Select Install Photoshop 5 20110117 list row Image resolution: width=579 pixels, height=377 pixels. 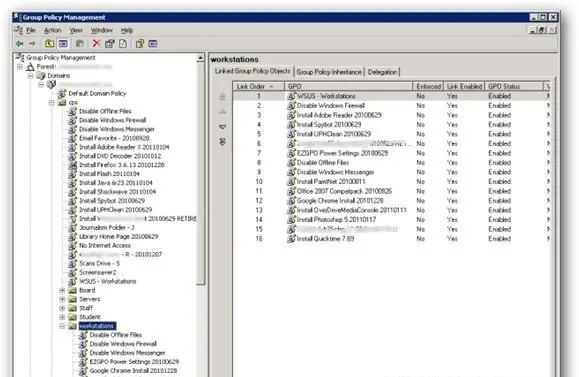coord(391,220)
